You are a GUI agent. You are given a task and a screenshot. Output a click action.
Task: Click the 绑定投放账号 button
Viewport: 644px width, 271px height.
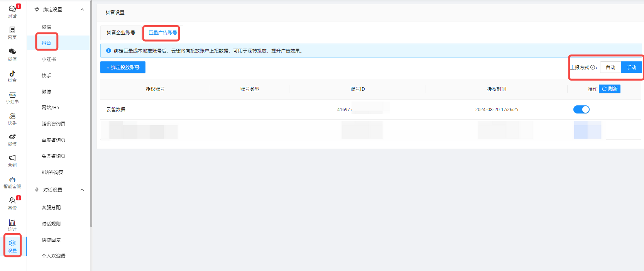coord(123,68)
